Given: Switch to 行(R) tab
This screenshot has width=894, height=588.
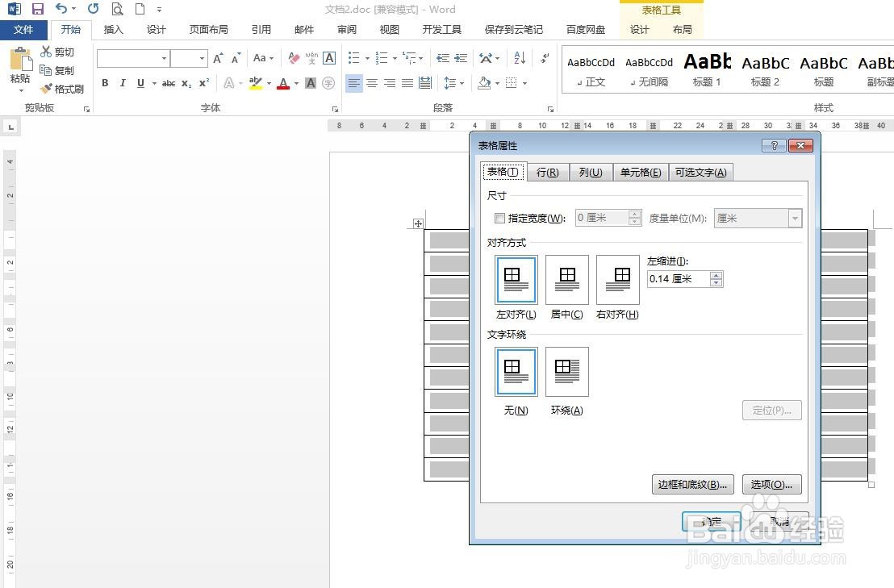Looking at the screenshot, I should point(547,172).
